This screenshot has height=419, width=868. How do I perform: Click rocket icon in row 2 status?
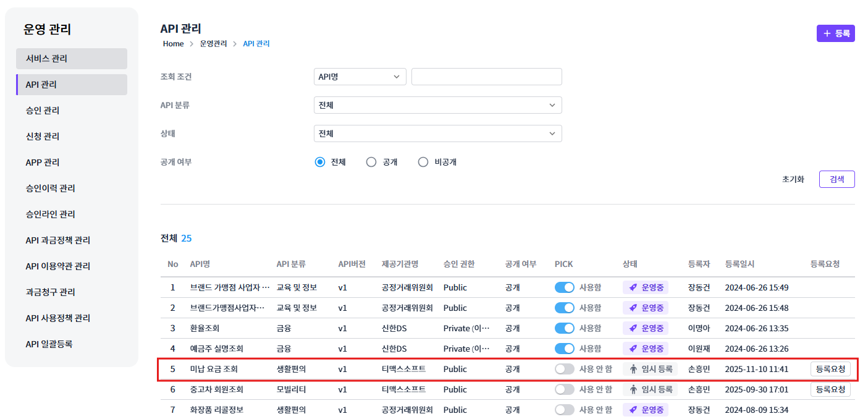(x=633, y=308)
